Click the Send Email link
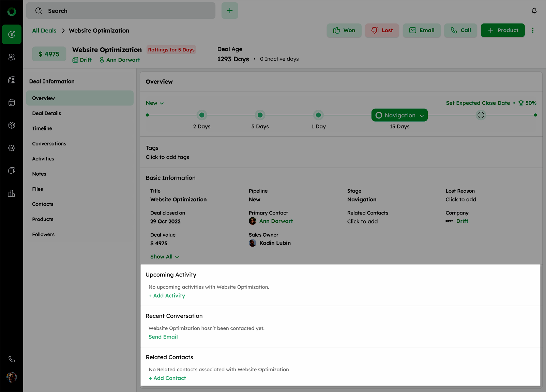546x392 pixels. [163, 337]
